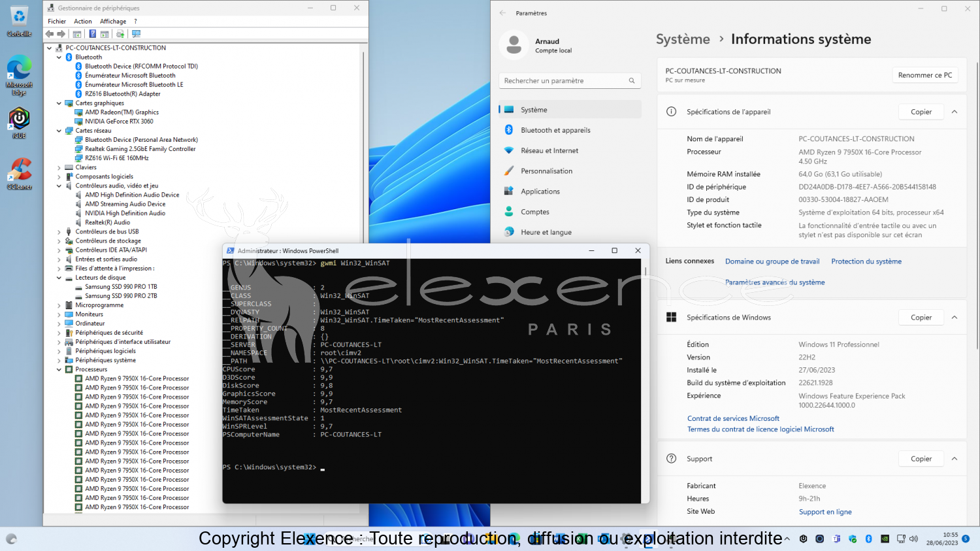Image resolution: width=980 pixels, height=551 pixels.
Task: Select Système in Settings sidebar
Action: point(570,110)
